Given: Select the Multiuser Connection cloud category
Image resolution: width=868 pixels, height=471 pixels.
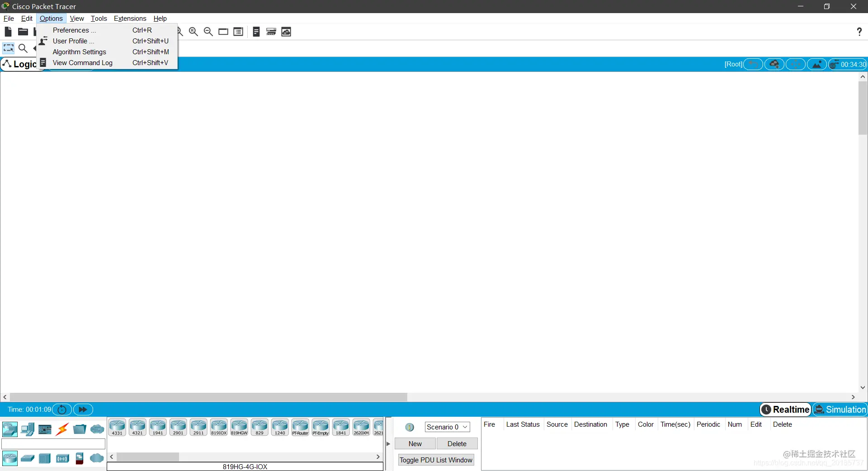Looking at the screenshot, I should (97, 429).
